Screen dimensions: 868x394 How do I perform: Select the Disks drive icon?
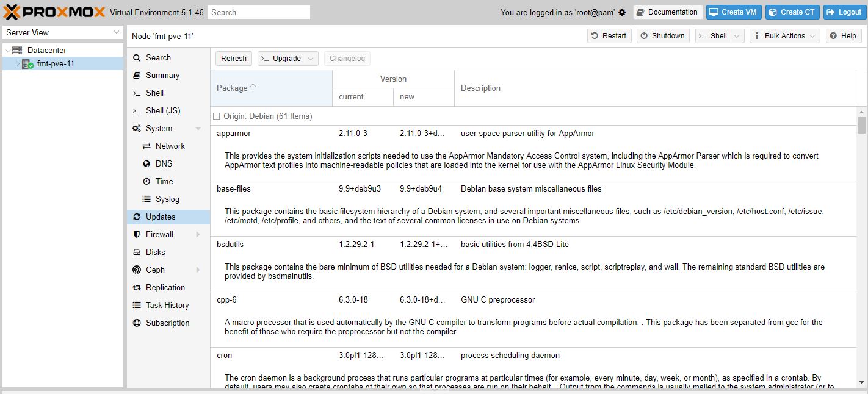click(x=137, y=253)
